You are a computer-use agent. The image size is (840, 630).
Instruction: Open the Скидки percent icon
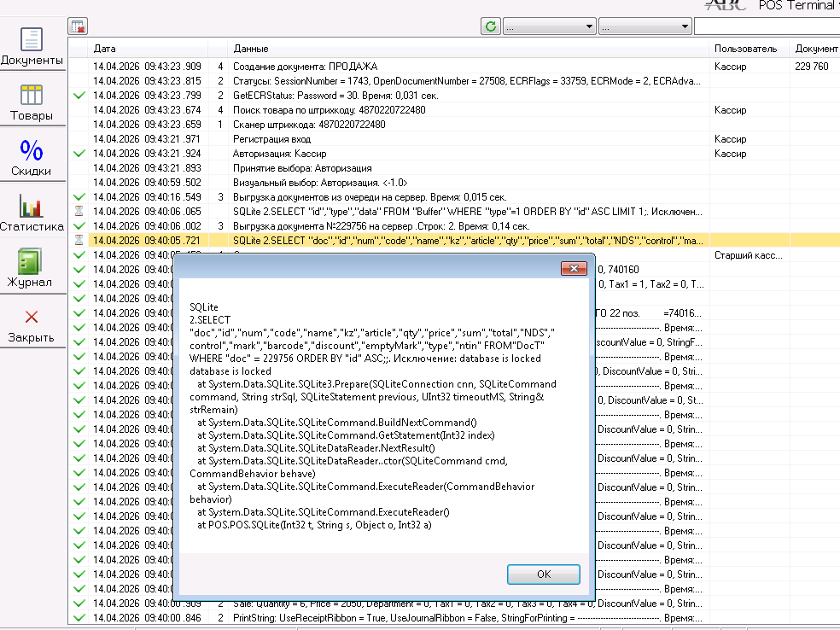(x=31, y=150)
